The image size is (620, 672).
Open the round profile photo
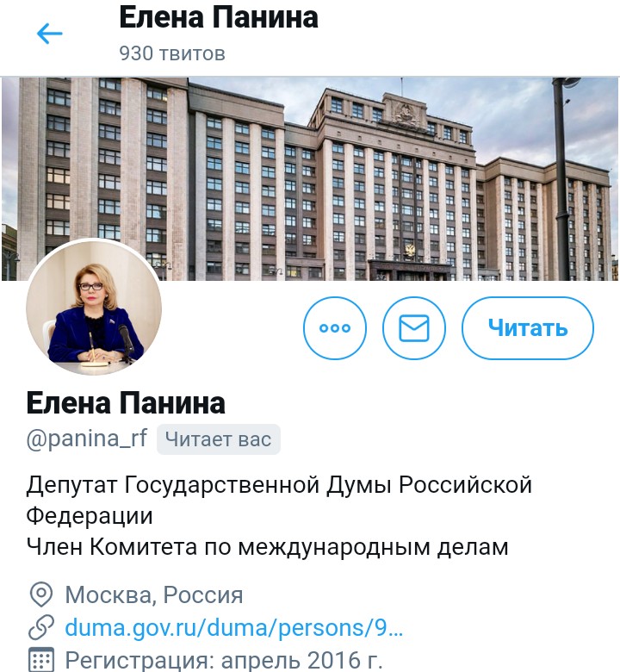click(x=94, y=307)
